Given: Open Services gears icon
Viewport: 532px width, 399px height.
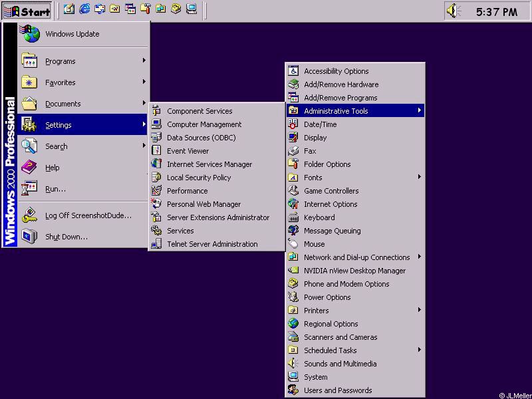Looking at the screenshot, I should point(156,230).
